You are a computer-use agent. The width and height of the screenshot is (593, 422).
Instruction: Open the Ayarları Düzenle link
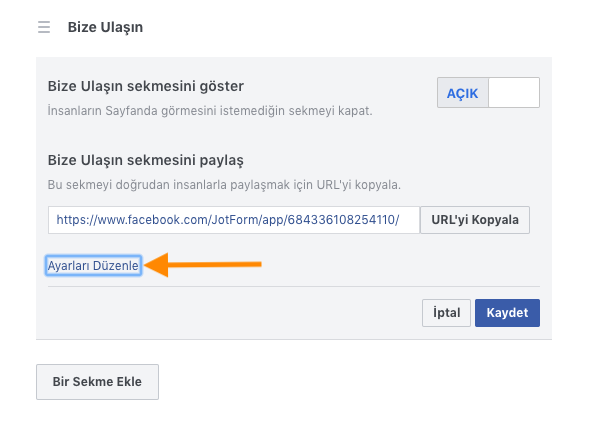pyautogui.click(x=93, y=265)
